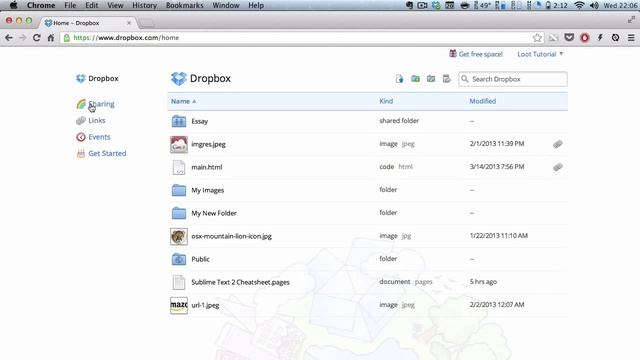
Task: Open the Edit menu
Action: tap(91, 5)
